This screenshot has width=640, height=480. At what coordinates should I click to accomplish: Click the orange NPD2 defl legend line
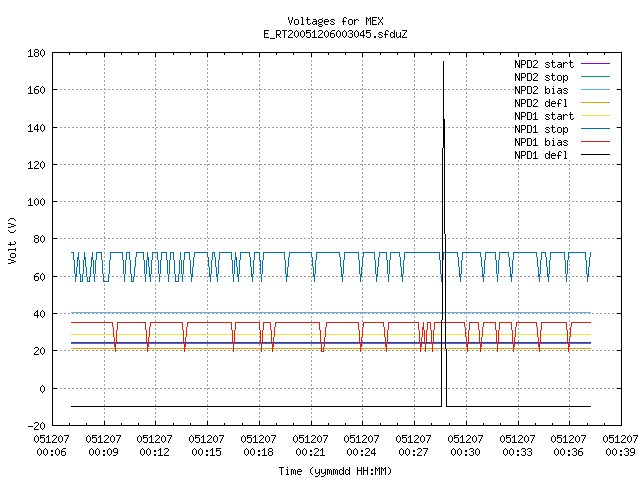596,103
